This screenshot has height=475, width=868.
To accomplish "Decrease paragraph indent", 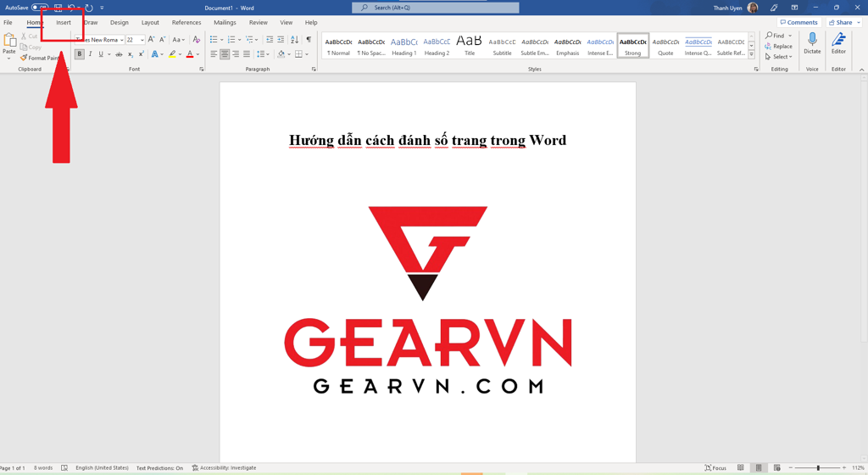I will [270, 40].
